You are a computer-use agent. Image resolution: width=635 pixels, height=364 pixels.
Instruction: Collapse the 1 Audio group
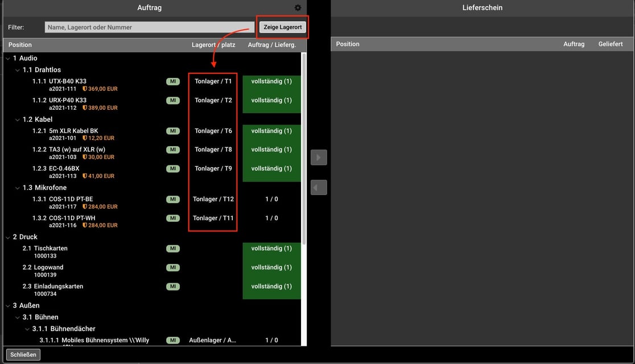[x=7, y=59]
